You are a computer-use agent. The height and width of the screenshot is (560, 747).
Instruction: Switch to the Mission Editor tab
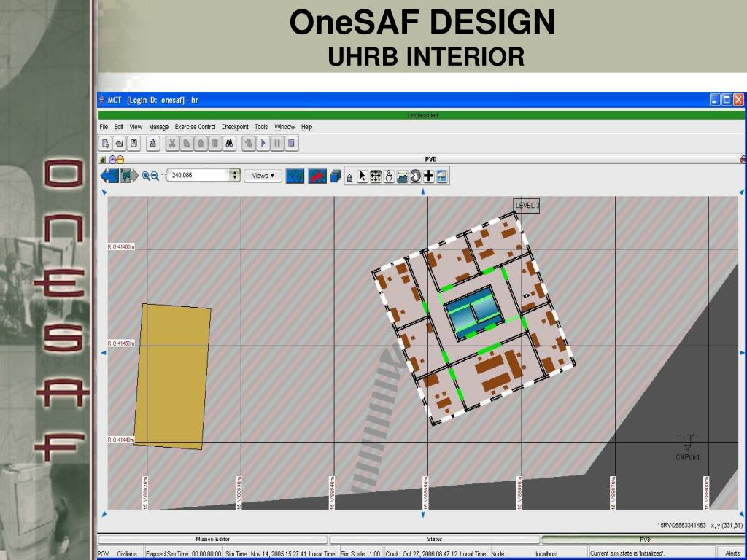(212, 539)
